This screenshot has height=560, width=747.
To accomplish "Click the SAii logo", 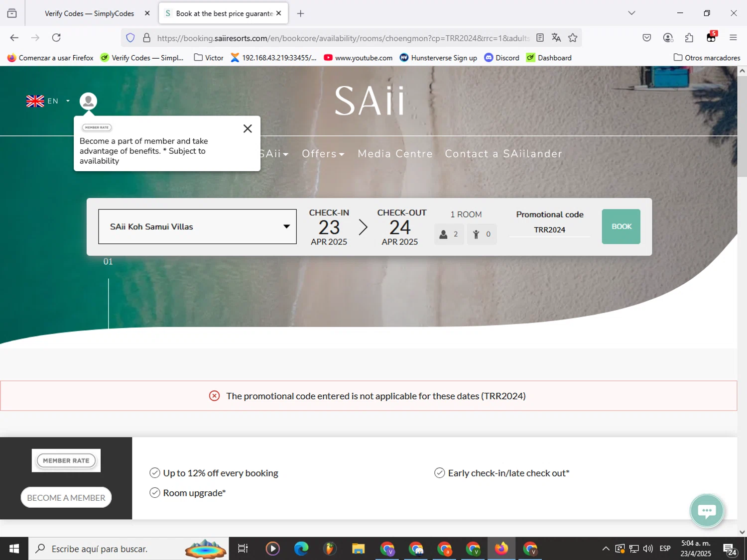I will pyautogui.click(x=370, y=101).
